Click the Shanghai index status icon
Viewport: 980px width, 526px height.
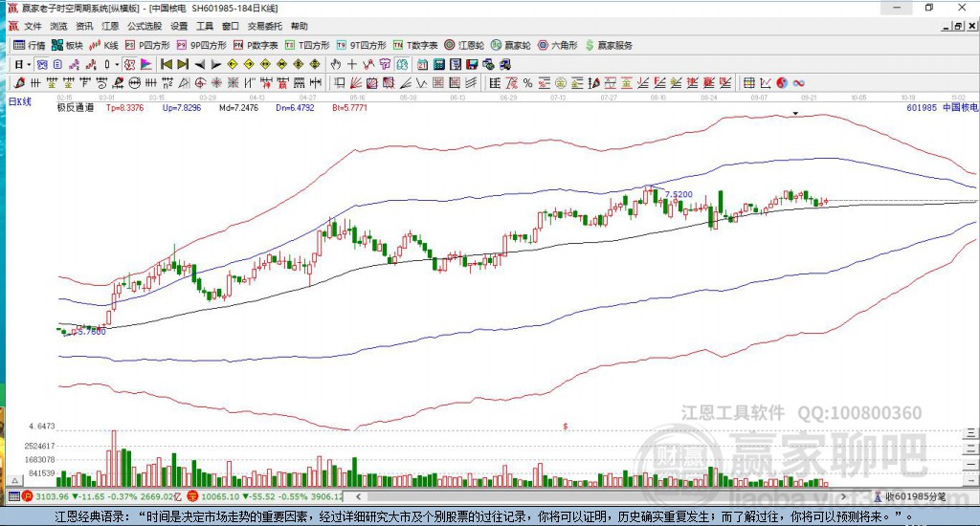pos(27,496)
